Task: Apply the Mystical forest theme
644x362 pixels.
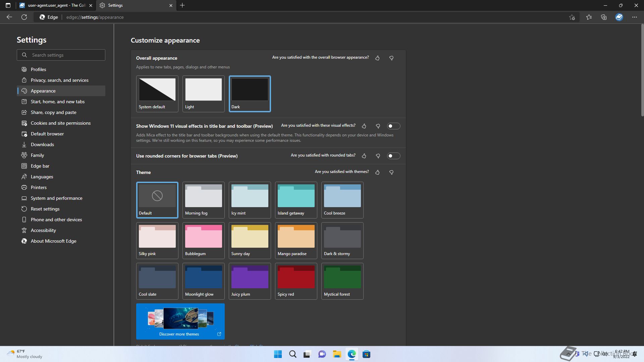Action: 342,281
